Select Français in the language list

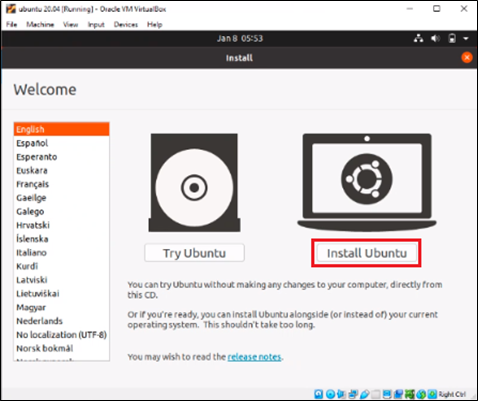click(x=33, y=184)
